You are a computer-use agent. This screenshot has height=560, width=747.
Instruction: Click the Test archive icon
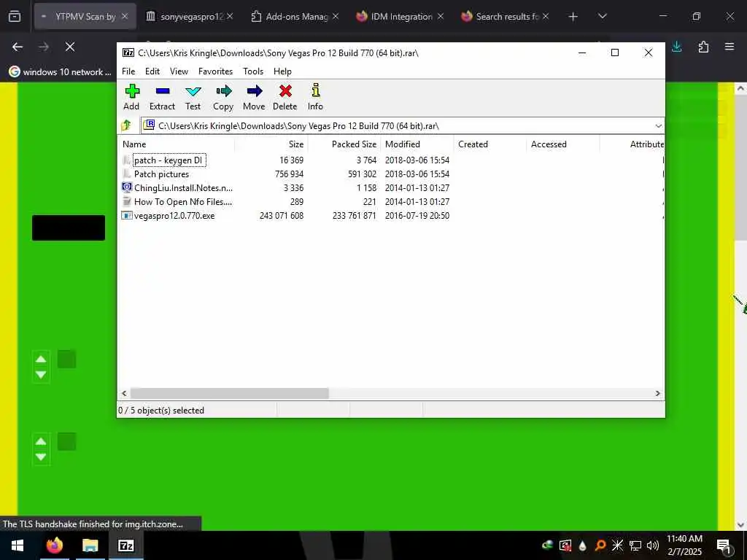pos(193,97)
